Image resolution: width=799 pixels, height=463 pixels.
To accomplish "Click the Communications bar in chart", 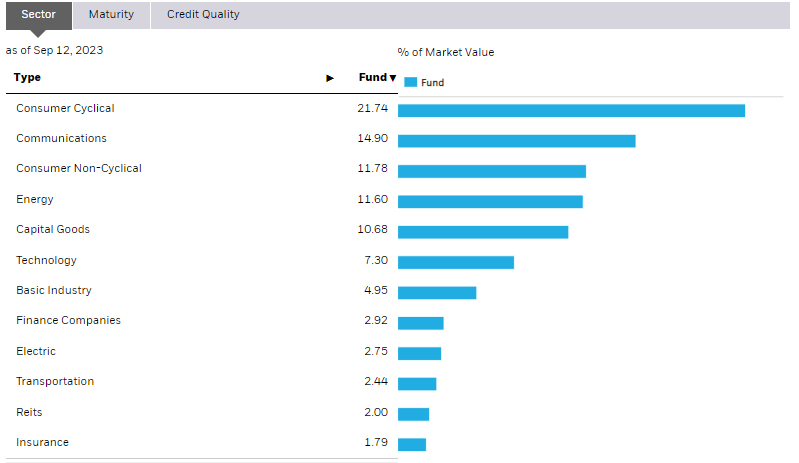I will (516, 141).
